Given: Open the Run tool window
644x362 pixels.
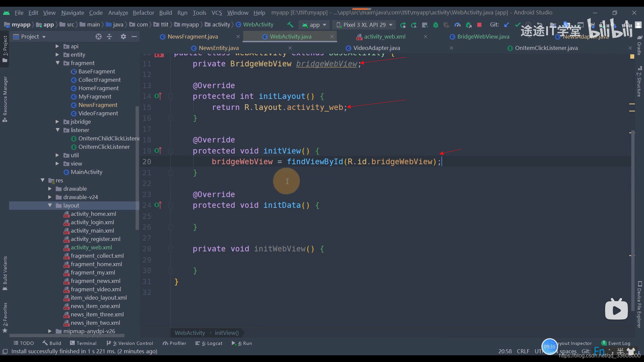Looking at the screenshot, I should 242,343.
